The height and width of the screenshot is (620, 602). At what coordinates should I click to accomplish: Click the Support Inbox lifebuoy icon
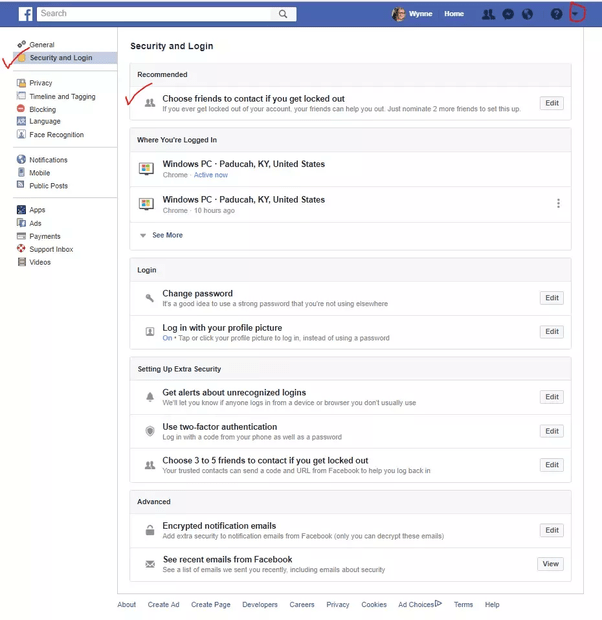pyautogui.click(x=21, y=248)
